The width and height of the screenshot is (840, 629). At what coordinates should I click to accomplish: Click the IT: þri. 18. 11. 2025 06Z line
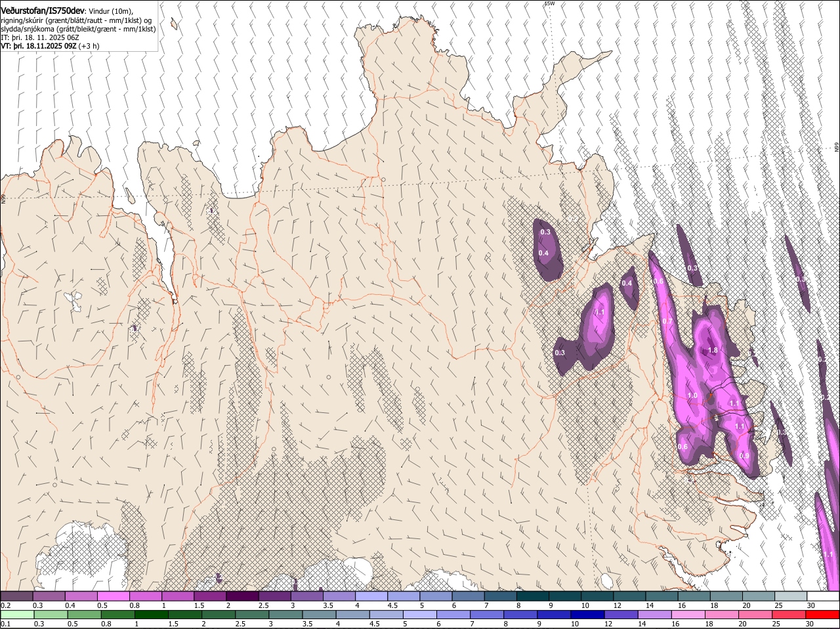40,37
